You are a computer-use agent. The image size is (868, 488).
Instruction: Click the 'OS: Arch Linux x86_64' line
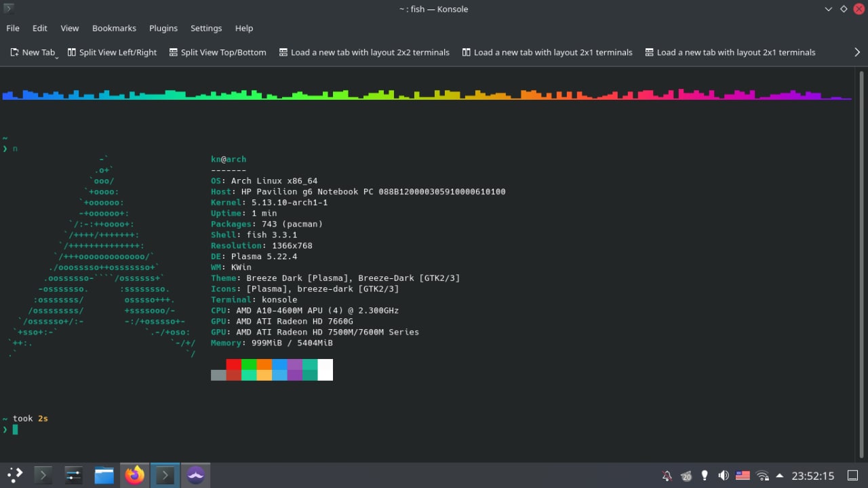264,181
